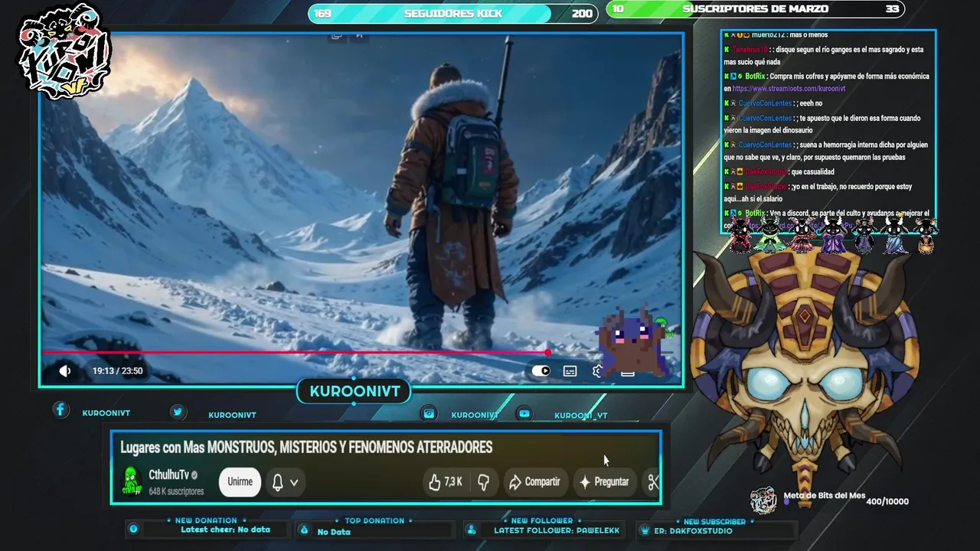
Task: Click the New Follower person icon
Action: (x=472, y=530)
